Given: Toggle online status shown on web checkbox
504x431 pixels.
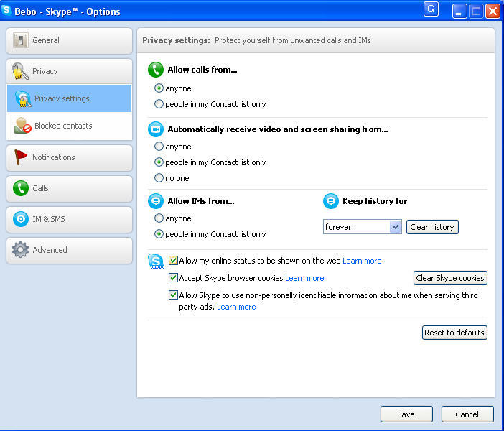Looking at the screenshot, I should (173, 261).
